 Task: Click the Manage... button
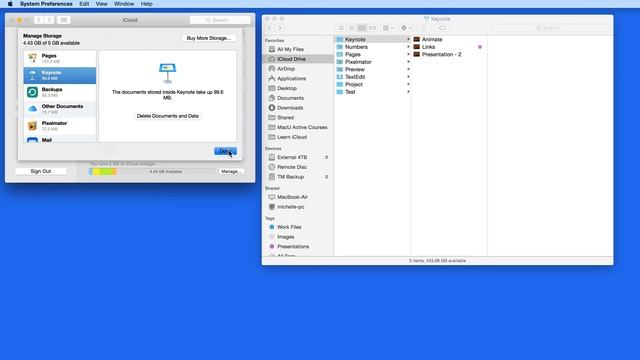click(231, 171)
